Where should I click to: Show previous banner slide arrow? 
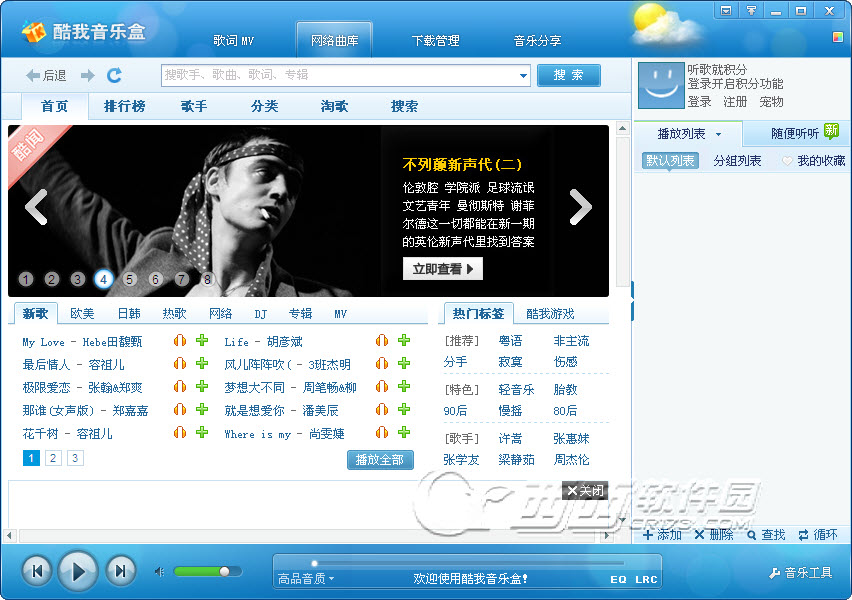click(36, 207)
